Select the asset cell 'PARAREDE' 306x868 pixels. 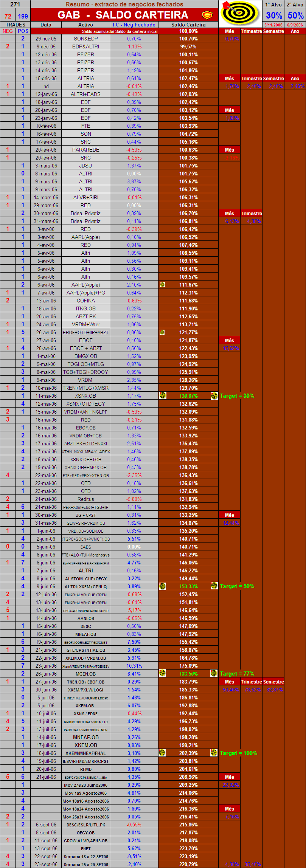coord(85,150)
